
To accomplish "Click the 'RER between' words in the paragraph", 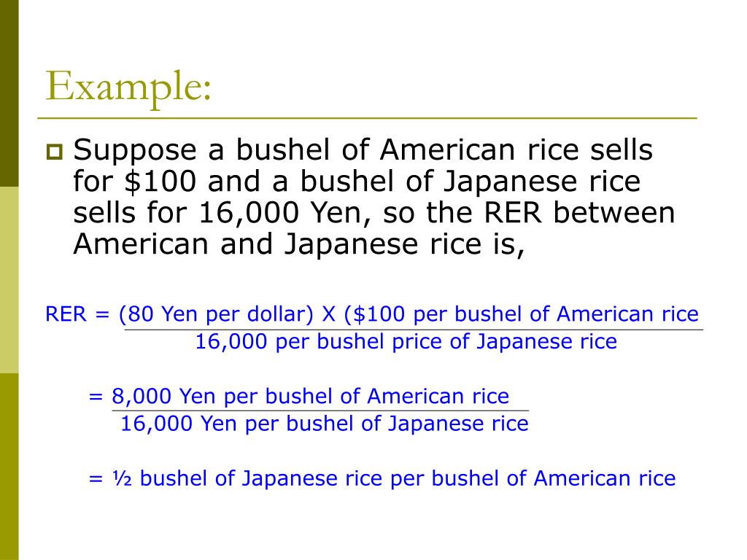I will (x=580, y=213).
